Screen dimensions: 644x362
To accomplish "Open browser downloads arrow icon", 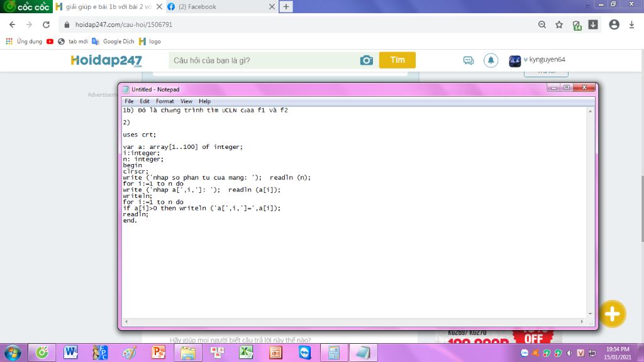I will 631,25.
